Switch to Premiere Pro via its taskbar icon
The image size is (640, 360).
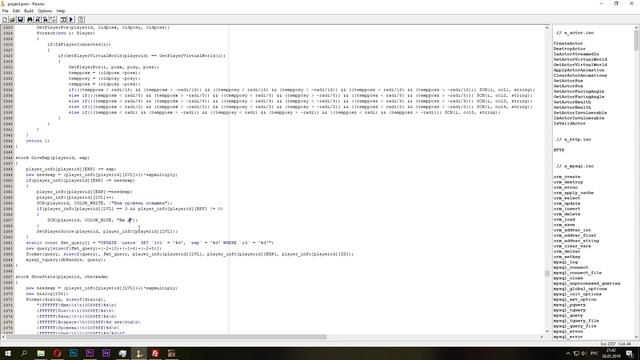click(x=90, y=353)
